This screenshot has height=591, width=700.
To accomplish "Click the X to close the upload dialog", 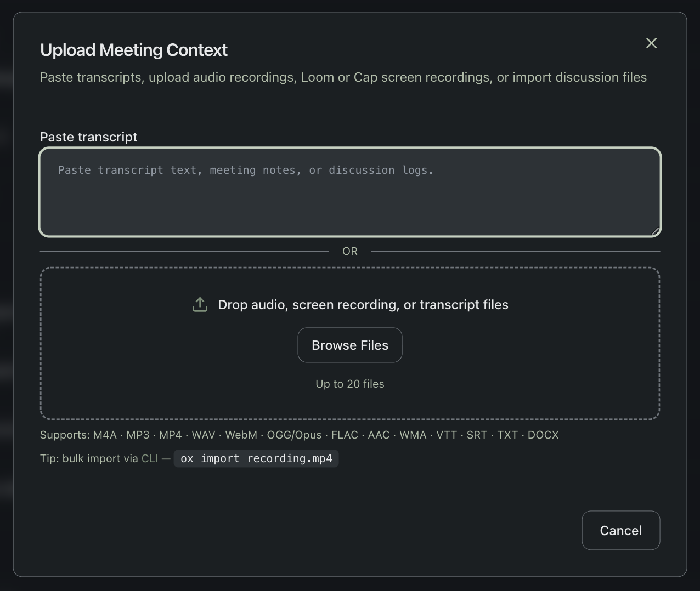I will pos(651,43).
